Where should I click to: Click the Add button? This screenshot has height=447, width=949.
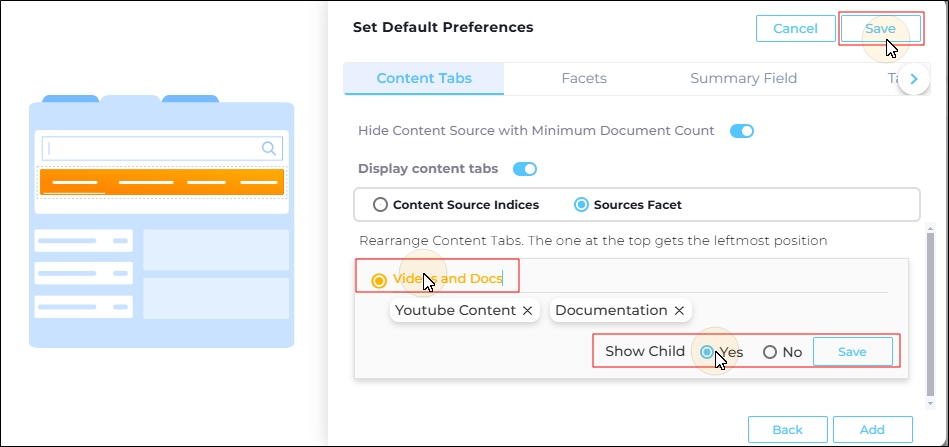pos(872,429)
